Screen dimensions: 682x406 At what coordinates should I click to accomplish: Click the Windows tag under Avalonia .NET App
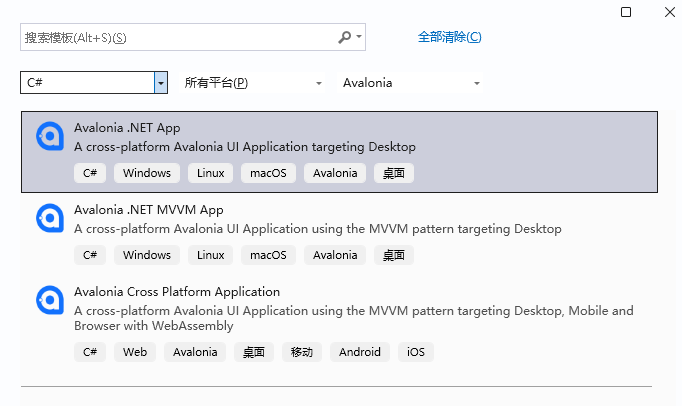coord(147,173)
